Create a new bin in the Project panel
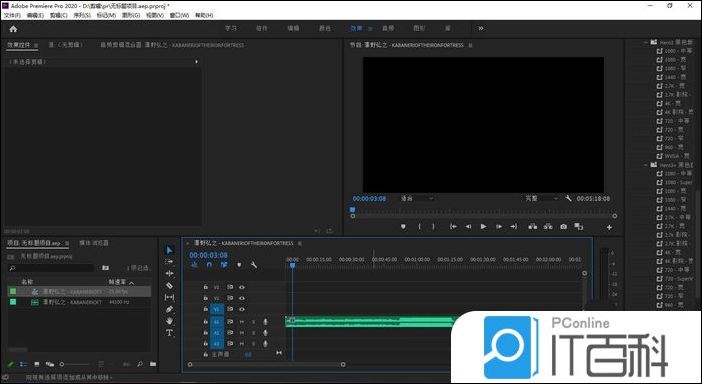This screenshot has height=384, width=702. pyautogui.click(x=153, y=364)
